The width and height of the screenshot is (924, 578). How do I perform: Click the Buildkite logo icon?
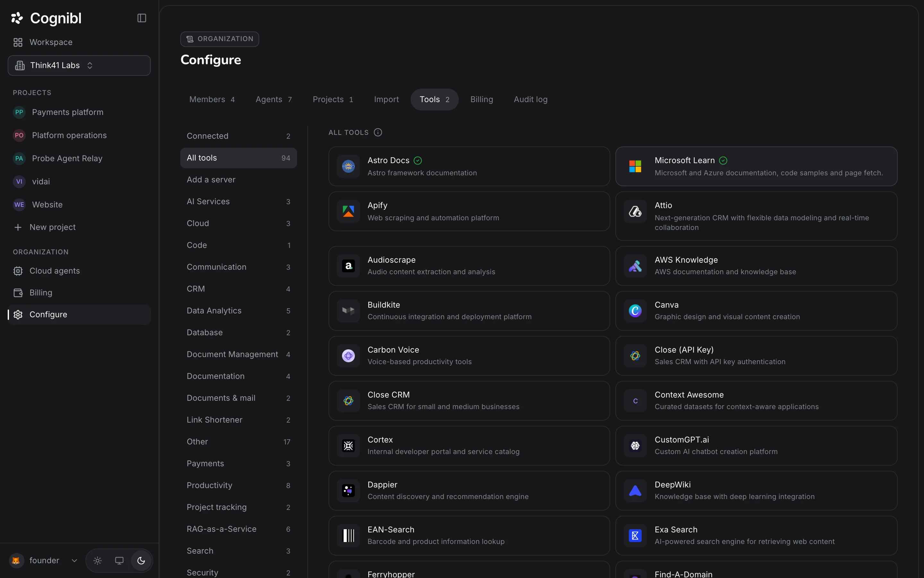348,311
